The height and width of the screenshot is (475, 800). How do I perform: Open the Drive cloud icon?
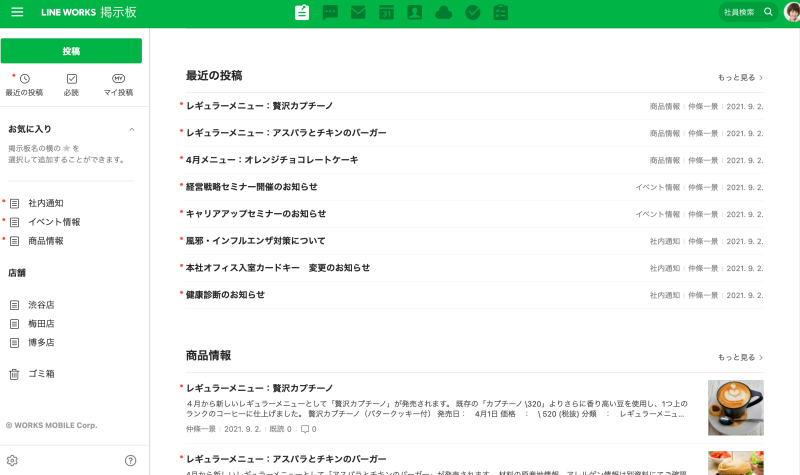point(444,12)
